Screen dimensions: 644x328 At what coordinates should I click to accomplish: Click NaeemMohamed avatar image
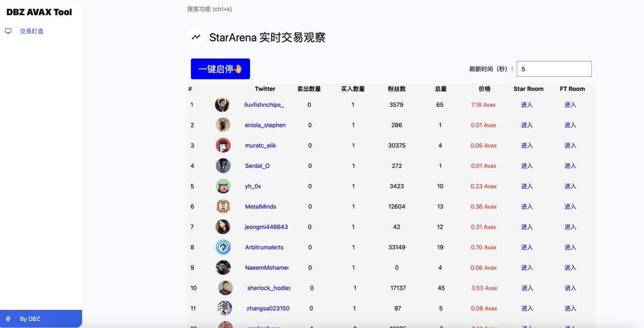point(223,268)
